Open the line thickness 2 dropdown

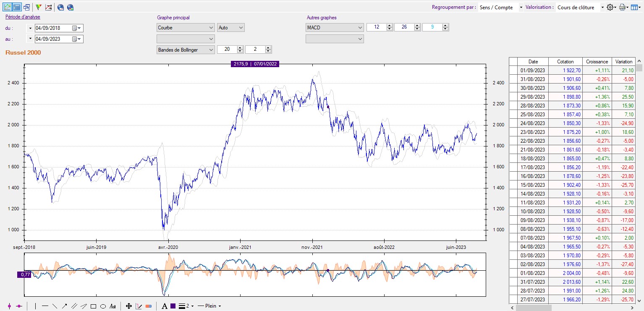click(x=186, y=306)
